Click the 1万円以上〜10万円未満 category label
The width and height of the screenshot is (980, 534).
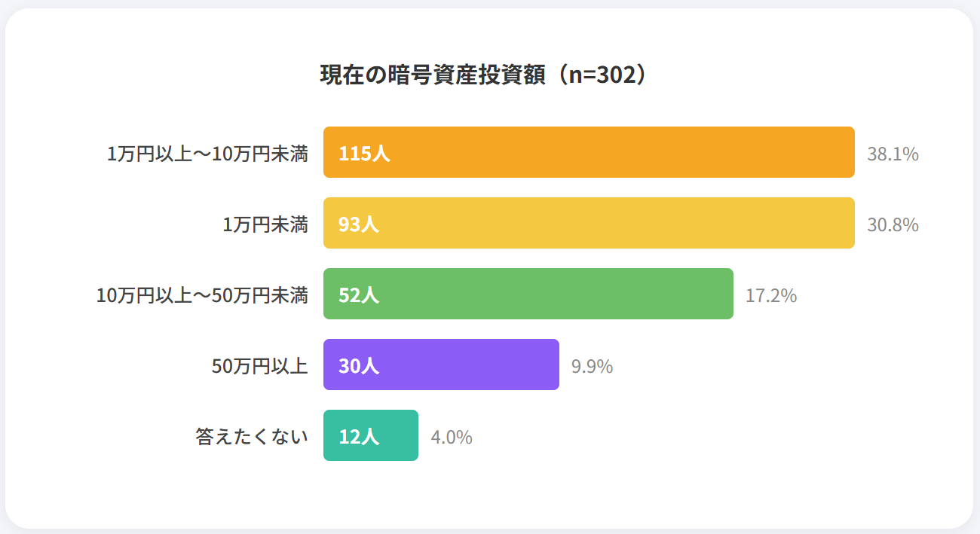pos(207,154)
